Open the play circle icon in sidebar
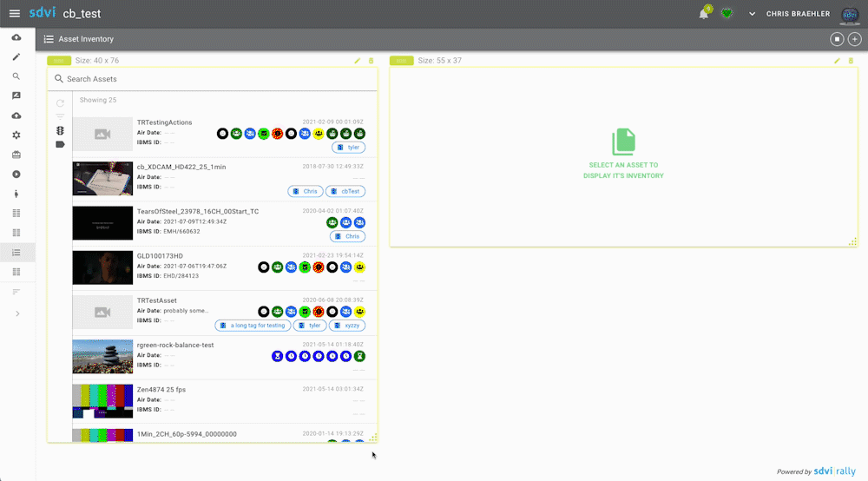This screenshot has width=868, height=481. 16,175
